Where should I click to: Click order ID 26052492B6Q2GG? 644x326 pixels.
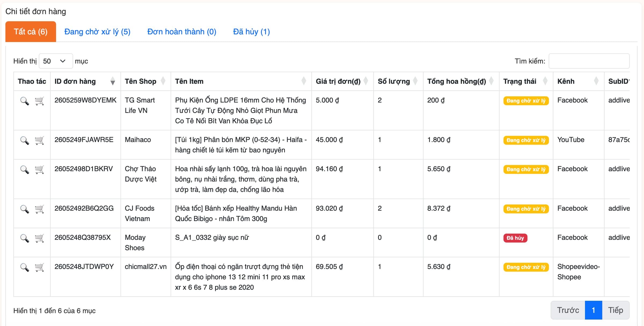[x=84, y=208]
